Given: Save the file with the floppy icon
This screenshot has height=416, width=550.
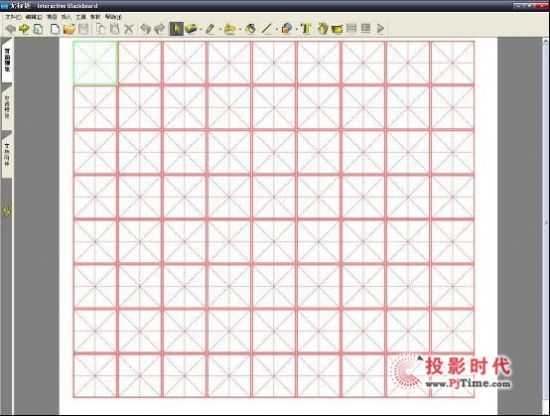Looking at the screenshot, I should [x=83, y=29].
